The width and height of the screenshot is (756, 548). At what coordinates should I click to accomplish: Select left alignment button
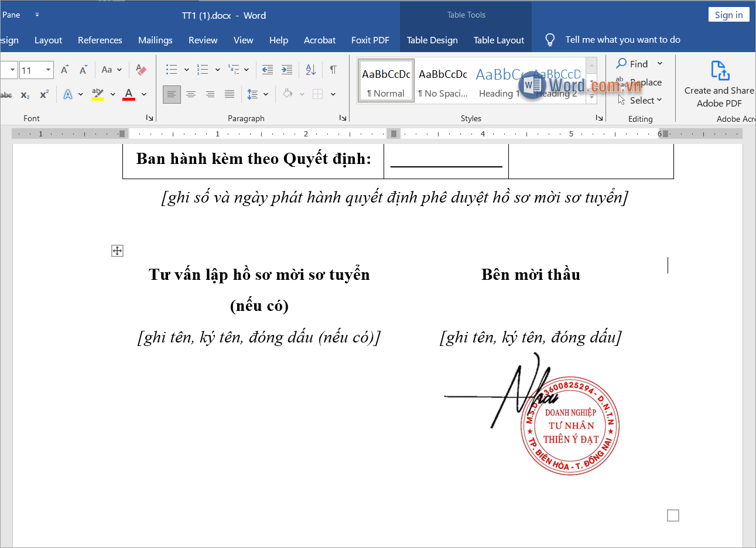click(x=172, y=94)
